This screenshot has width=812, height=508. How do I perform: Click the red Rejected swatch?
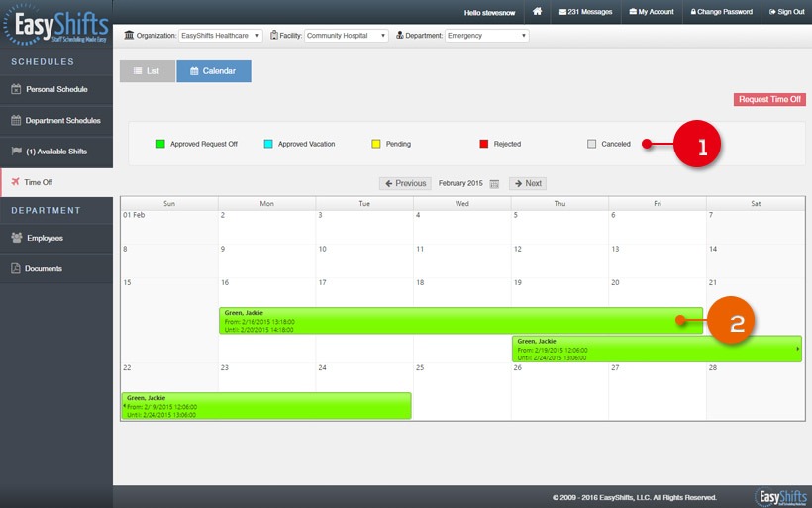coord(483,144)
